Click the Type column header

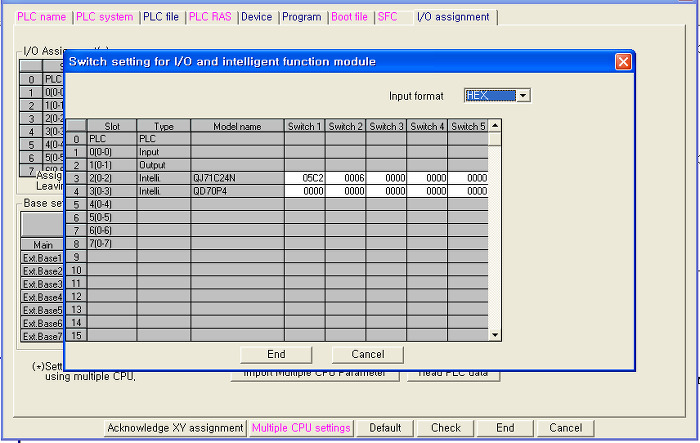click(x=164, y=126)
